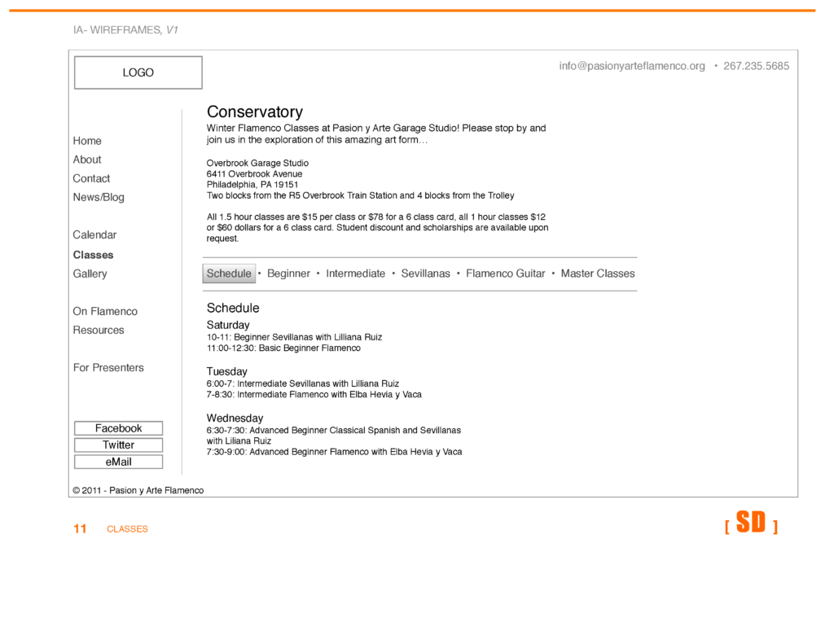Image resolution: width=834 pixels, height=644 pixels.
Task: Open the Sevillanas tab
Action: 425,274
